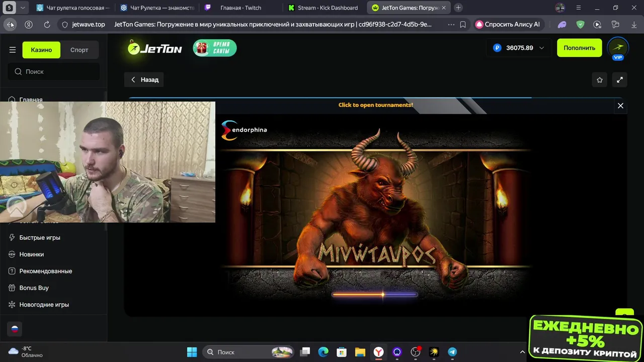The height and width of the screenshot is (362, 644).
Task: Switch to Спорт mode
Action: [79, 50]
